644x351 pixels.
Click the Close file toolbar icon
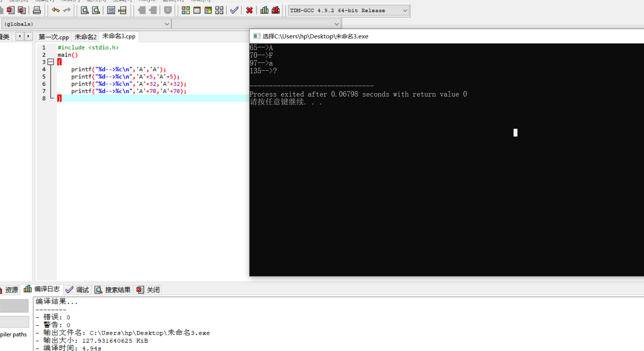10,10
